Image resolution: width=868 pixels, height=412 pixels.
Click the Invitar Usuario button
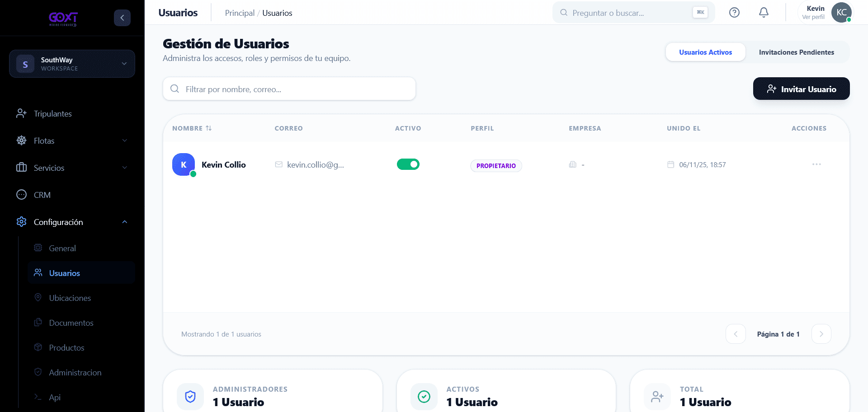click(801, 89)
